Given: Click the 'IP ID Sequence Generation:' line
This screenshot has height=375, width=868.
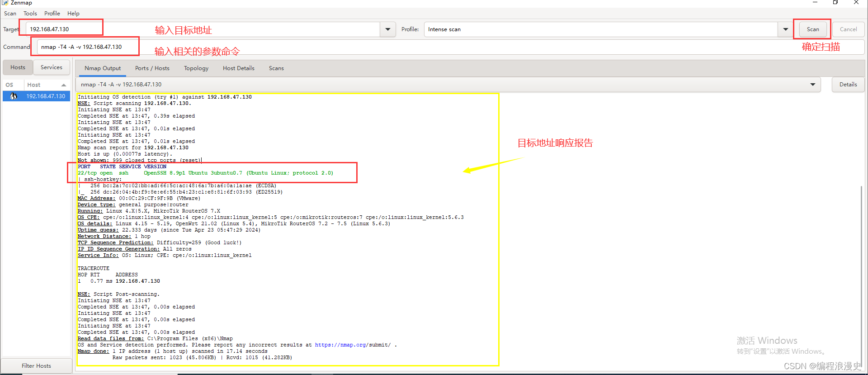Looking at the screenshot, I should [134, 249].
